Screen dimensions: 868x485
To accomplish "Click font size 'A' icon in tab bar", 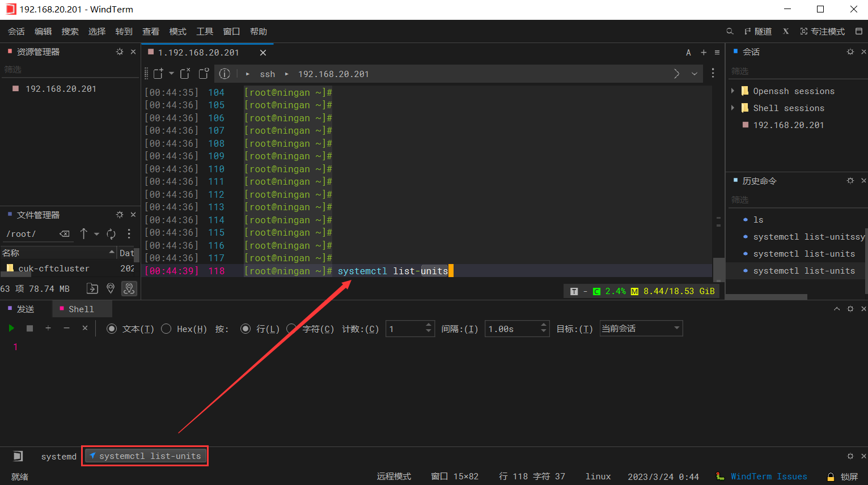I will [688, 52].
